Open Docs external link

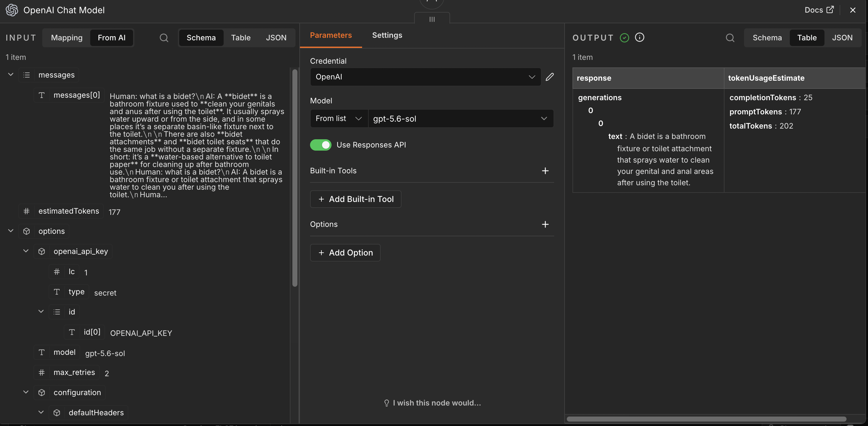click(819, 10)
